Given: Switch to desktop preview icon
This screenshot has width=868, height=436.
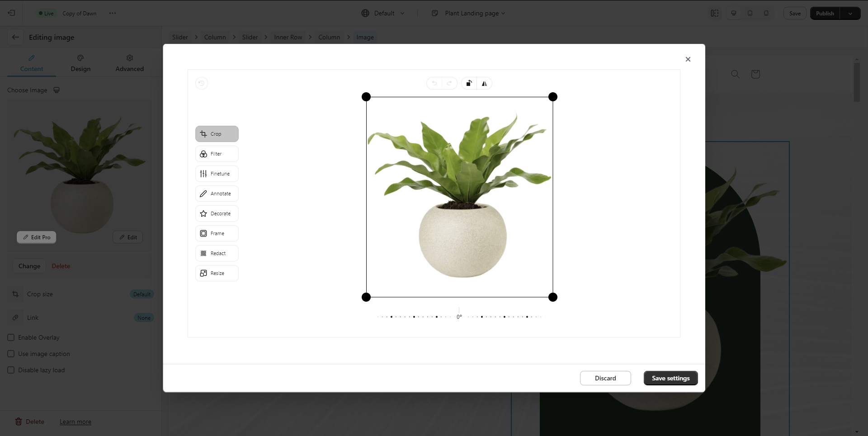Looking at the screenshot, I should point(734,13).
